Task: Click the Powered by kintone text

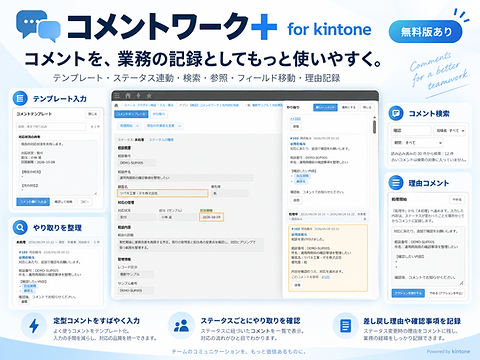Action: (448, 351)
